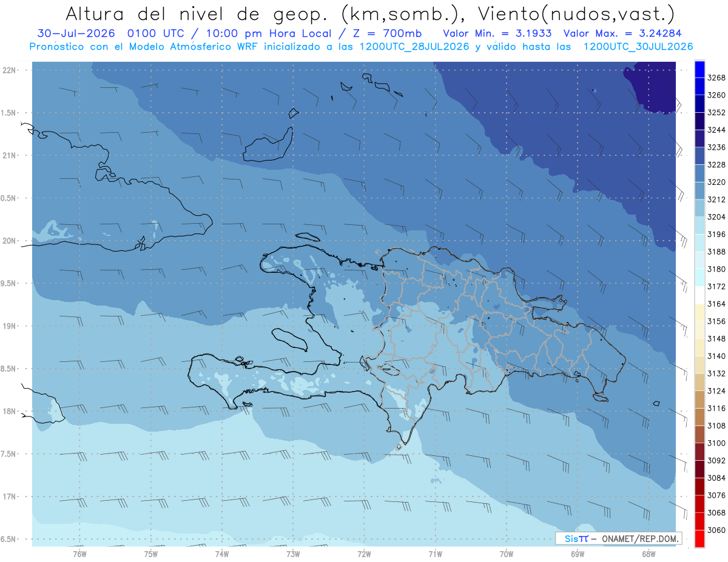Click the legend value '3236'

pyautogui.click(x=716, y=147)
